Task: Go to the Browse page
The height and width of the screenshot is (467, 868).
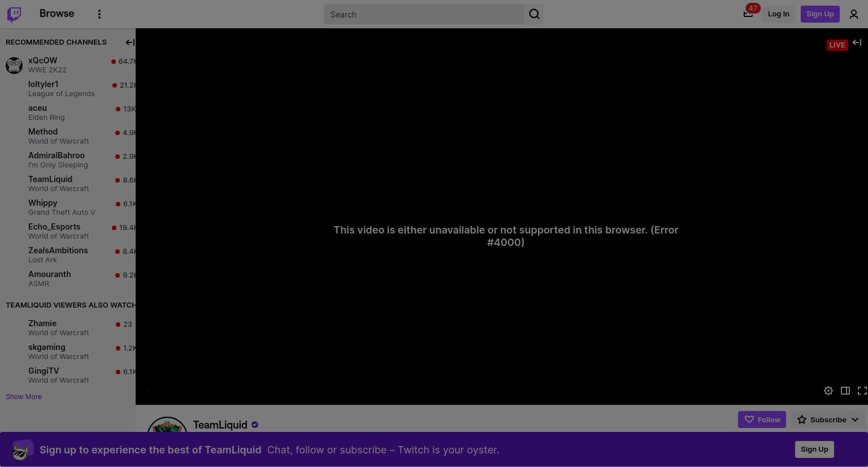Action: [57, 14]
